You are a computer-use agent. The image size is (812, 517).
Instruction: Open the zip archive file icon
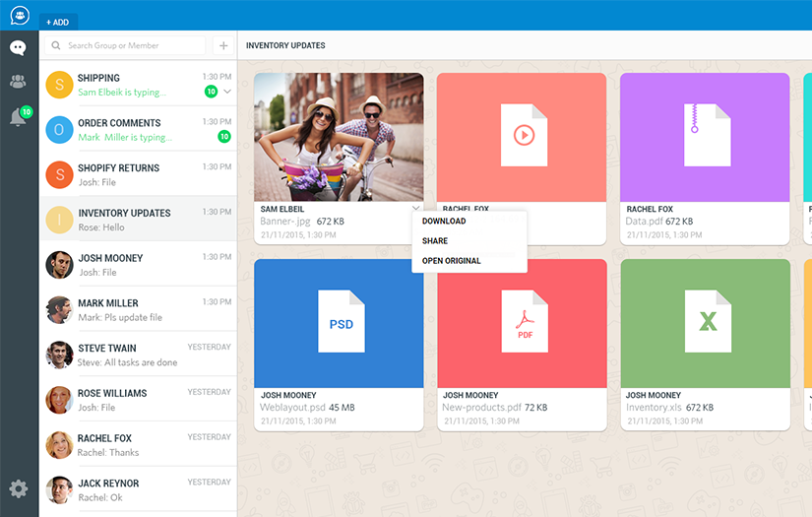click(707, 135)
